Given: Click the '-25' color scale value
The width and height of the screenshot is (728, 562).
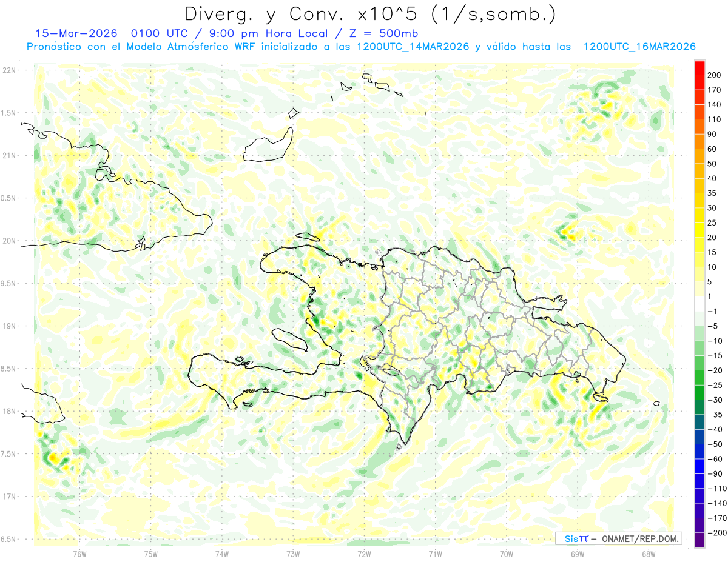Looking at the screenshot, I should coord(715,386).
